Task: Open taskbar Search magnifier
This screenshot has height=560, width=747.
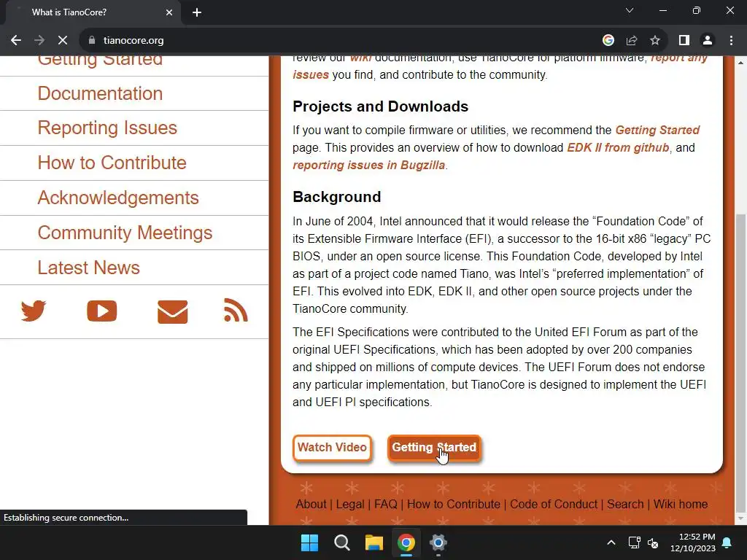Action: 342,542
